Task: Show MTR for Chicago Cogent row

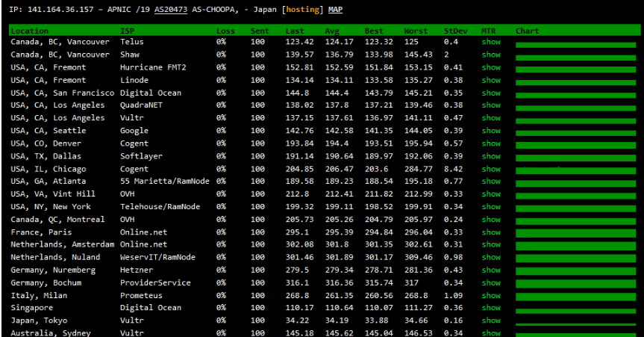Action: pos(491,169)
